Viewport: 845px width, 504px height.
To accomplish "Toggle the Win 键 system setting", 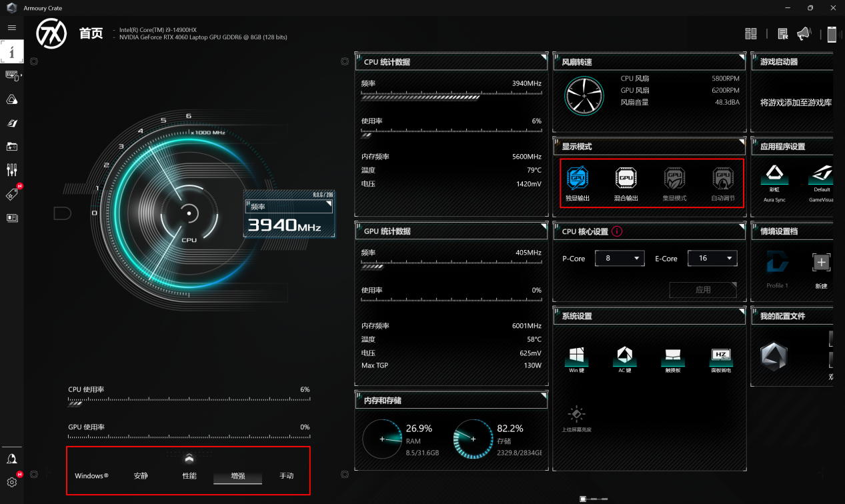I will pyautogui.click(x=576, y=357).
